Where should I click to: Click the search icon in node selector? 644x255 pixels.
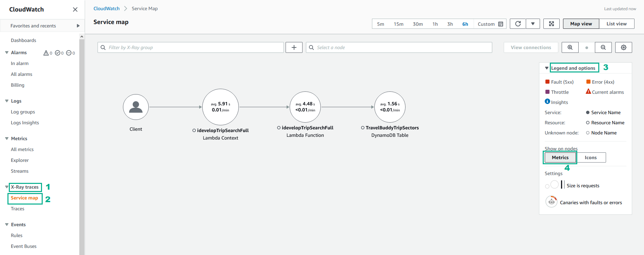[x=311, y=47]
